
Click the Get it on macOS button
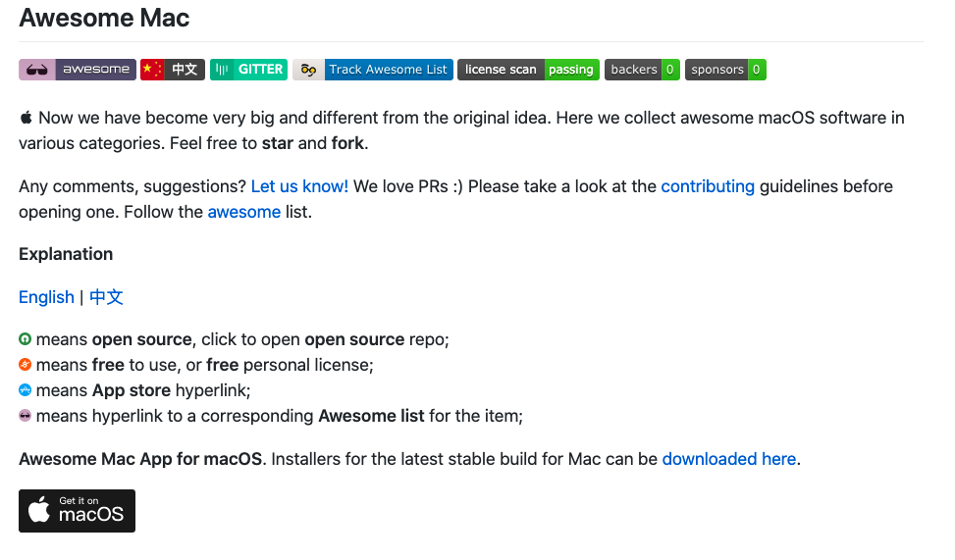[77, 511]
